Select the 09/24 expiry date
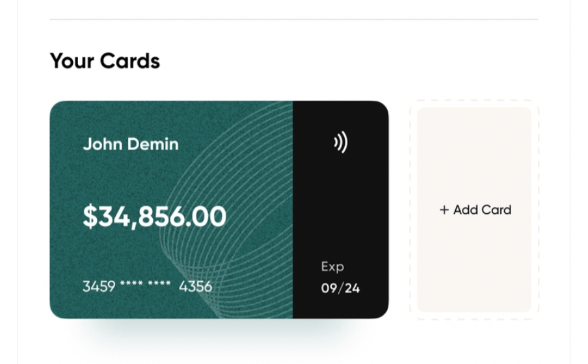Screen dimensions: 588x364 (x=340, y=288)
